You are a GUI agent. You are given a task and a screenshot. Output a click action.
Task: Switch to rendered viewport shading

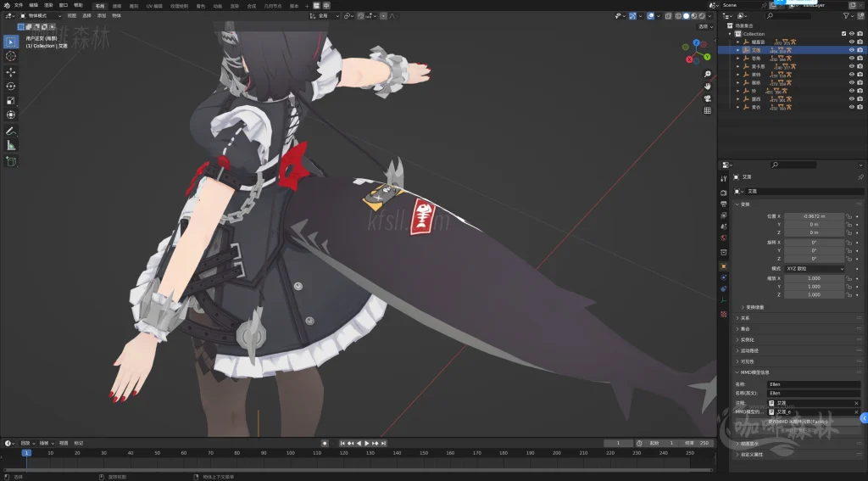701,16
